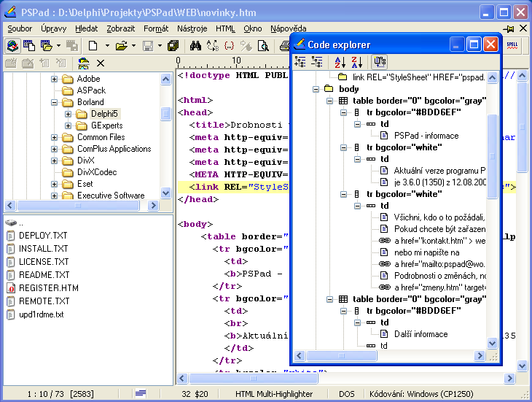Click the Spell check icon
This screenshot has height=402, width=532.
coord(511,46)
